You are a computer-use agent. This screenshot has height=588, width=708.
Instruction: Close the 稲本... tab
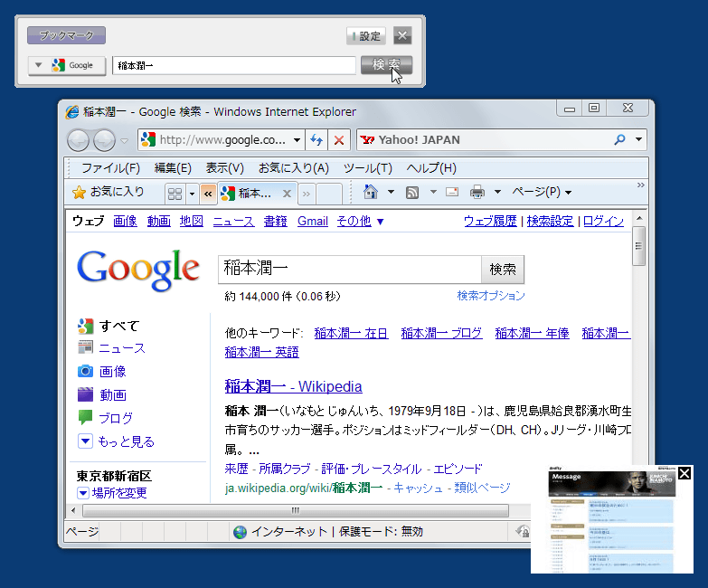coord(287,194)
